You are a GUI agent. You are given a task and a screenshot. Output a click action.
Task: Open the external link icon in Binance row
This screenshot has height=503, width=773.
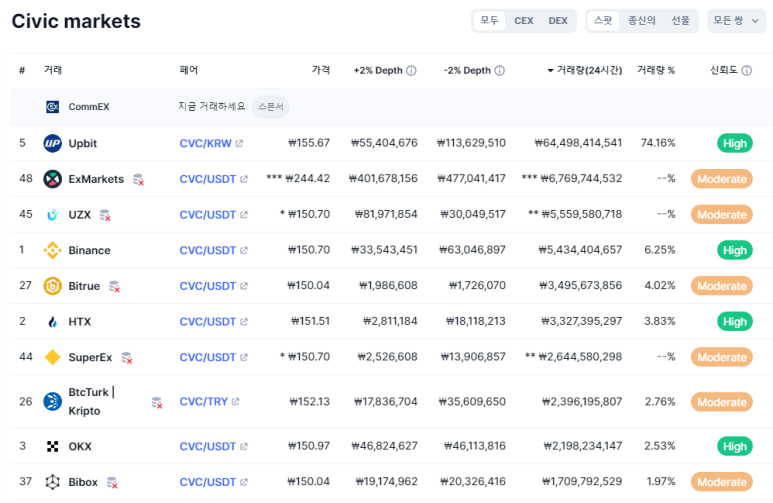click(x=244, y=251)
